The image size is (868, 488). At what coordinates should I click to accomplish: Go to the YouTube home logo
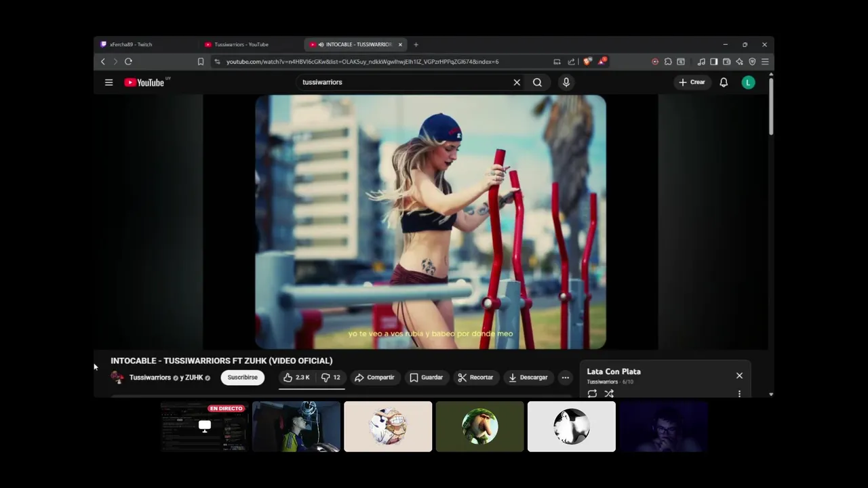click(144, 82)
